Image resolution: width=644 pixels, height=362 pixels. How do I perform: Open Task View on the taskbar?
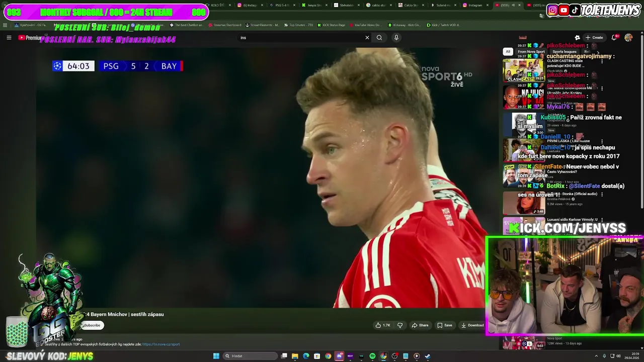pyautogui.click(x=284, y=356)
